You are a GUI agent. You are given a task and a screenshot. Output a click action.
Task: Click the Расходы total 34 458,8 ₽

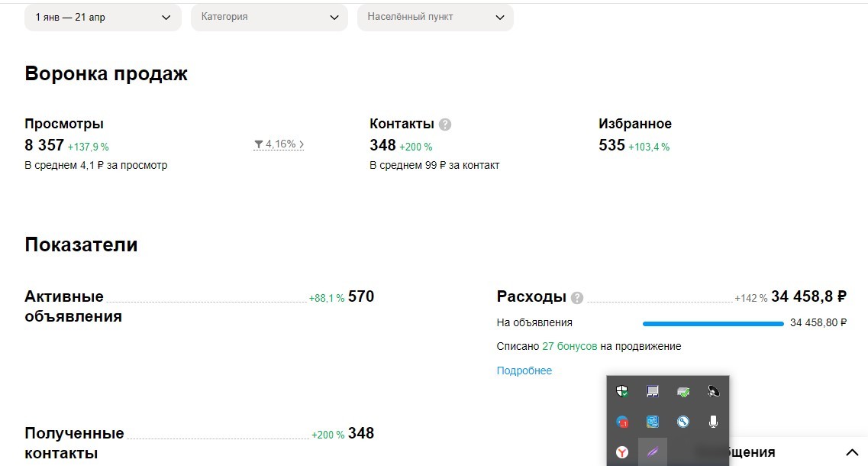coord(808,296)
